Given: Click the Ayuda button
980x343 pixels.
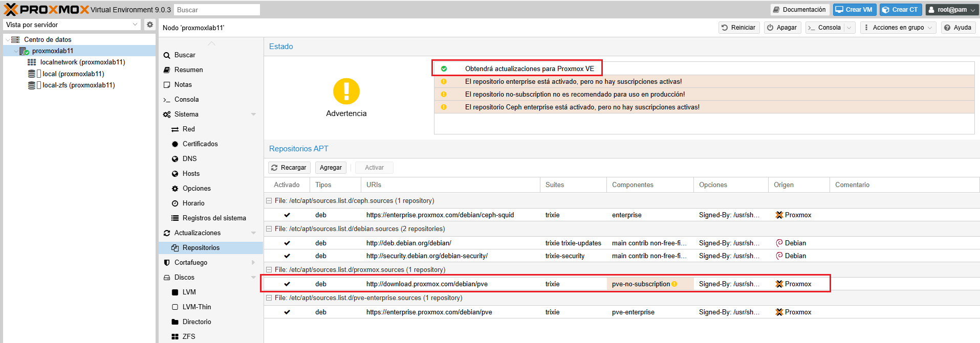Looking at the screenshot, I should (957, 28).
